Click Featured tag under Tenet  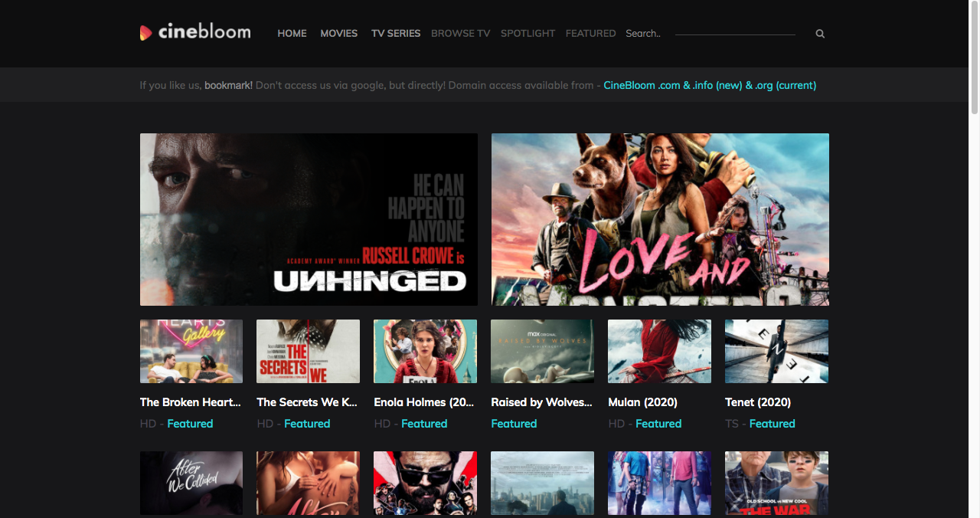pyautogui.click(x=772, y=424)
